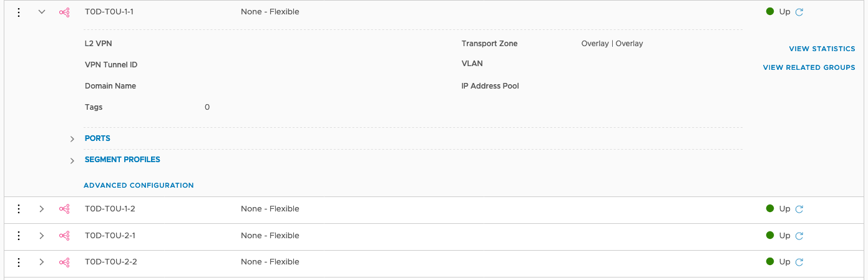Expand the T0D-T0U-2-2 segment row
The image size is (868, 280).
point(42,262)
